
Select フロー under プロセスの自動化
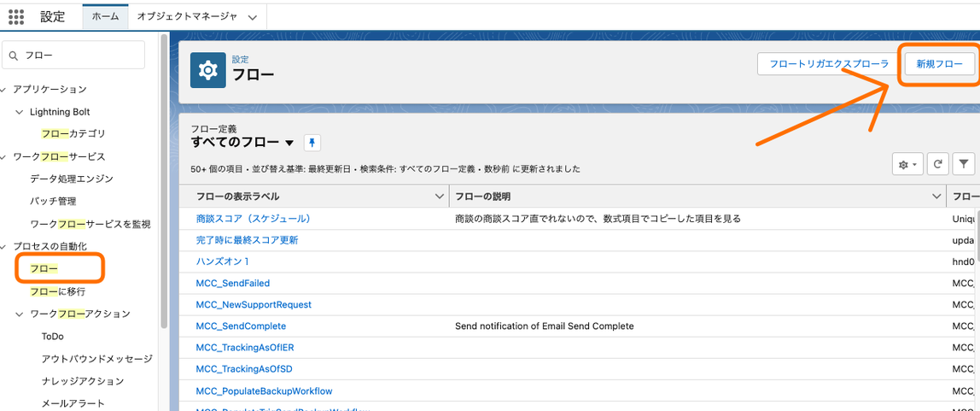(x=44, y=269)
